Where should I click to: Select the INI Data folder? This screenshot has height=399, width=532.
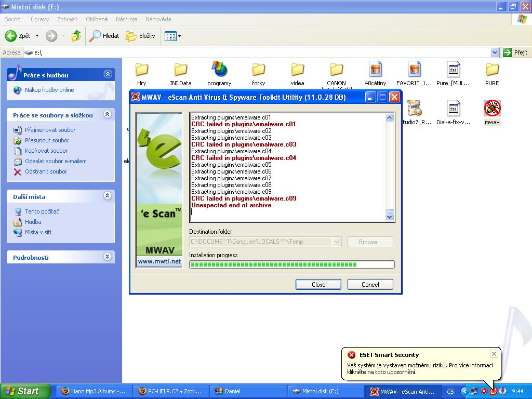[x=180, y=74]
